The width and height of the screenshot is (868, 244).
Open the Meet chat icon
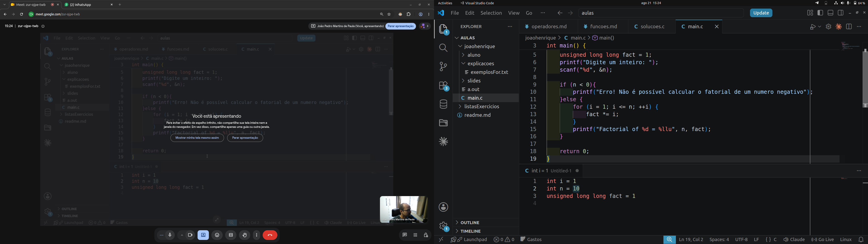tap(405, 235)
